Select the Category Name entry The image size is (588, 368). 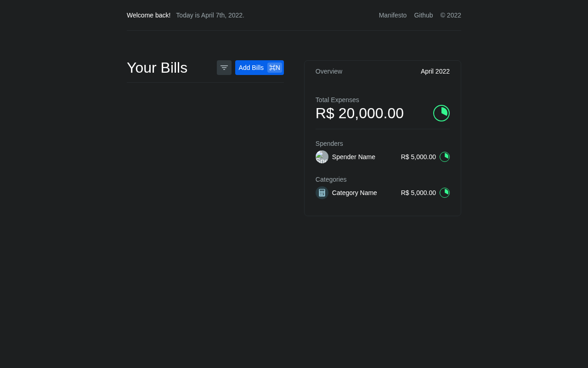[x=355, y=193]
